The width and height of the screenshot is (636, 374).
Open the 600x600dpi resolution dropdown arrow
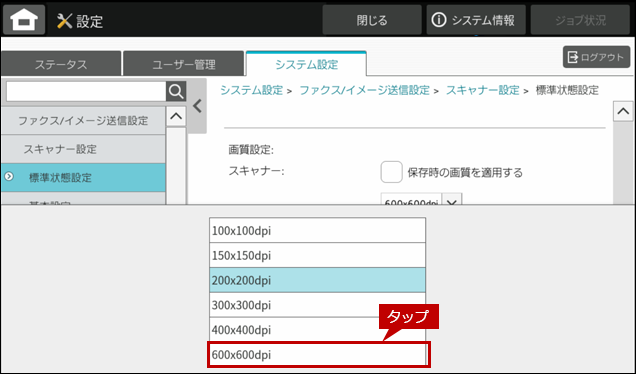click(x=452, y=200)
